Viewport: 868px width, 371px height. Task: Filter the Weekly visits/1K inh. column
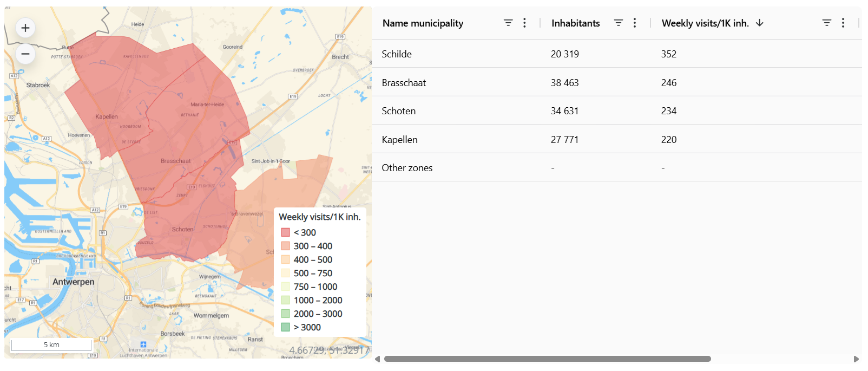826,23
